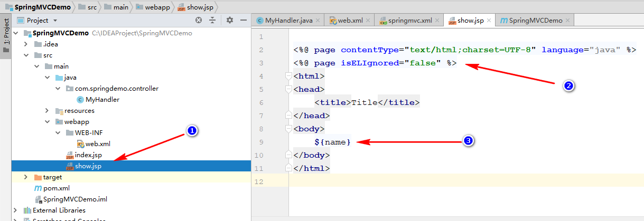Expand the target folder
Viewport: 644px width, 221px height.
point(25,177)
